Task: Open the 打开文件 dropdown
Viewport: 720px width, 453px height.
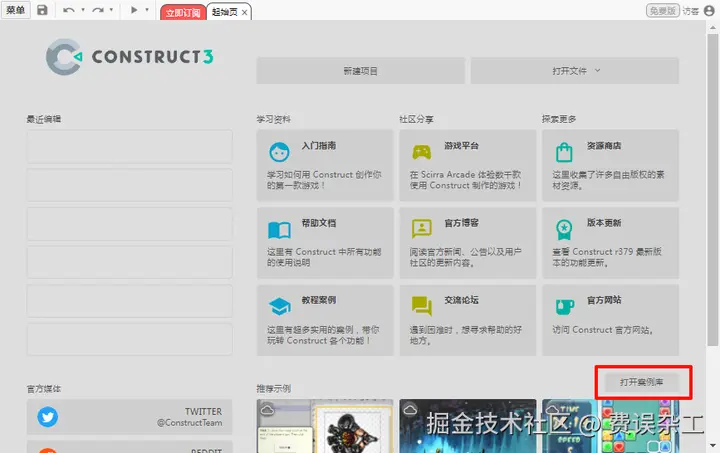Action: point(575,71)
